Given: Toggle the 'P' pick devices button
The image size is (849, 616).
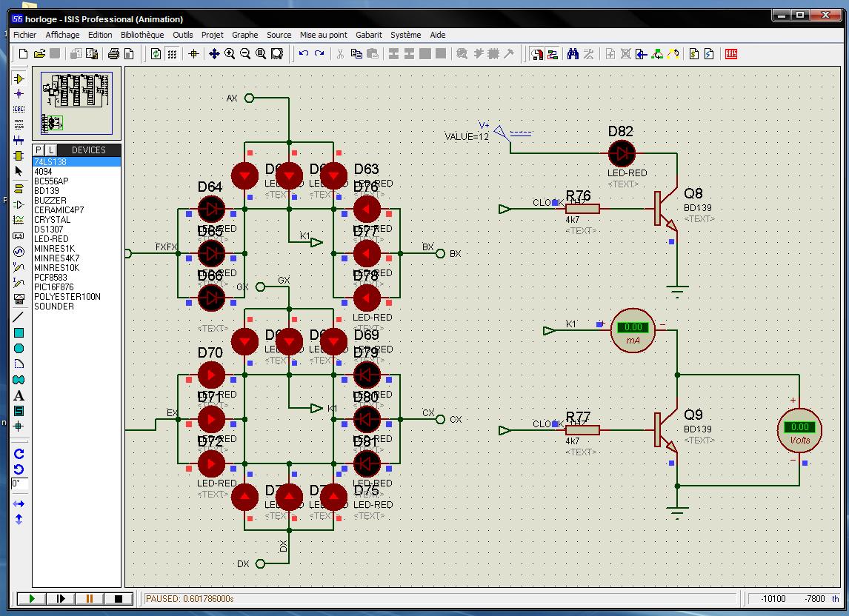Looking at the screenshot, I should [x=39, y=150].
